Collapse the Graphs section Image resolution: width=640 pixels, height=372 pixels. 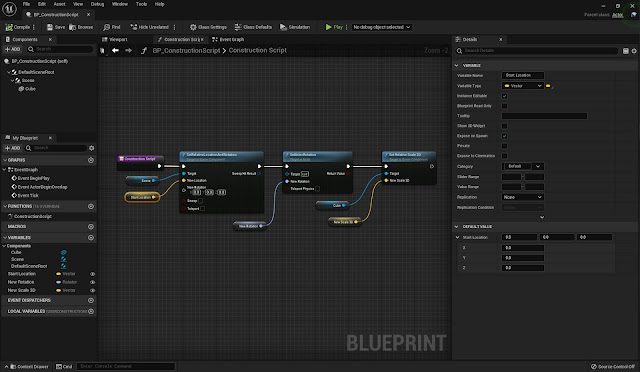pos(5,160)
